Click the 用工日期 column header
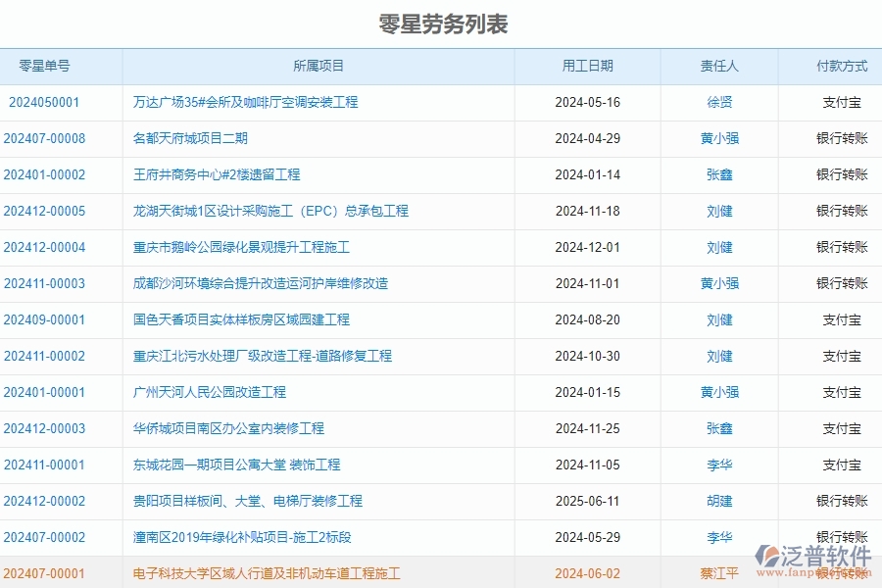 click(x=588, y=66)
